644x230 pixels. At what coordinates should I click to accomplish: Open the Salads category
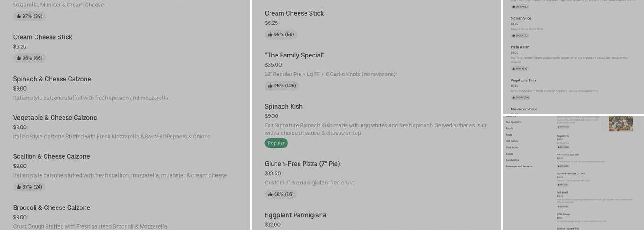510,154
